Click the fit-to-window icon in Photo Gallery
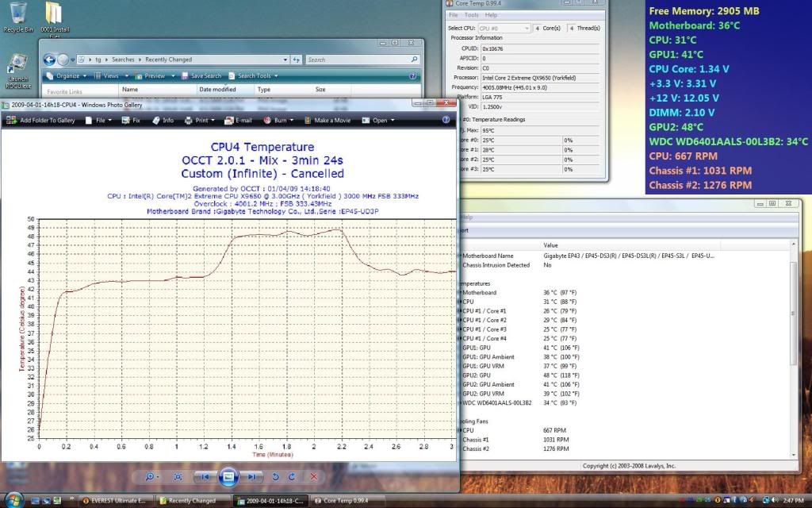Screen dimensions: 812x508 (178, 477)
